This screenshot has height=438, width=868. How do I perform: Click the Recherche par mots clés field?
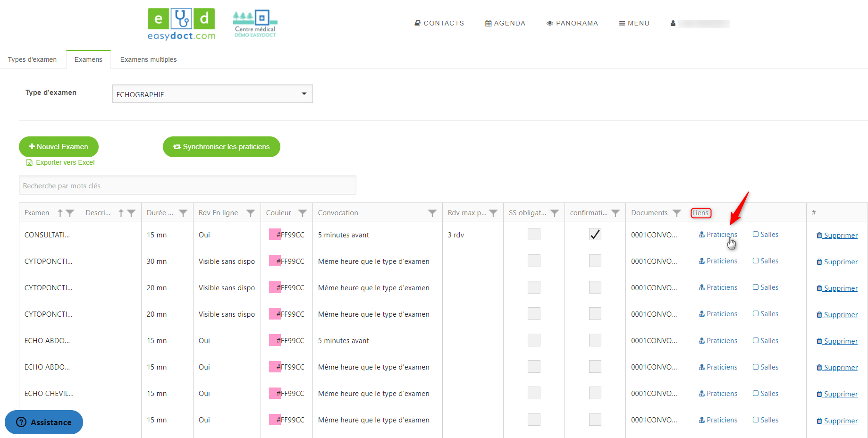[x=187, y=185]
